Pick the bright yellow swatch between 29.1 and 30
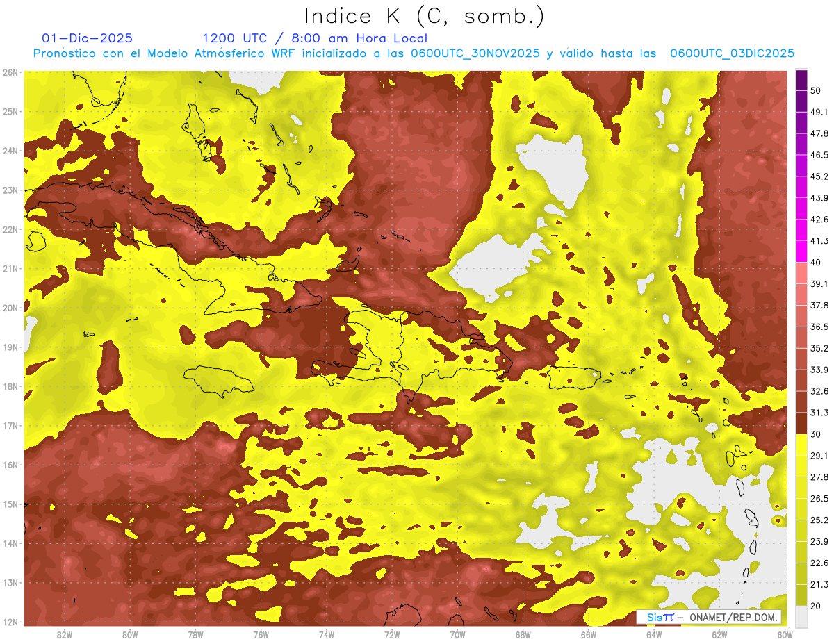The height and width of the screenshot is (644, 834). tap(801, 445)
